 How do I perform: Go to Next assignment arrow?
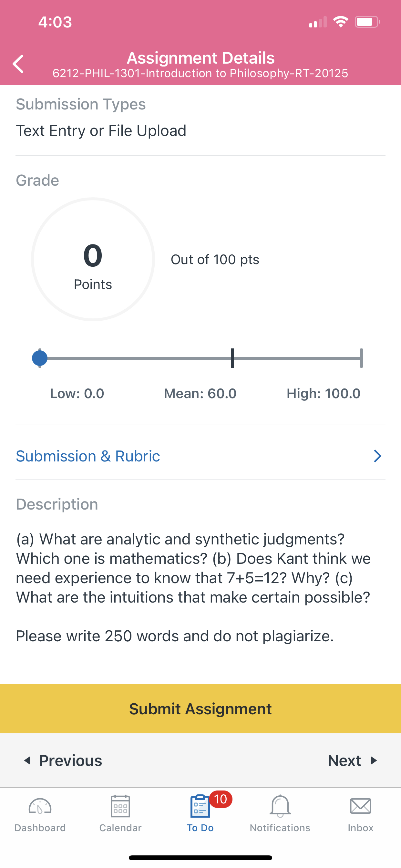374,760
